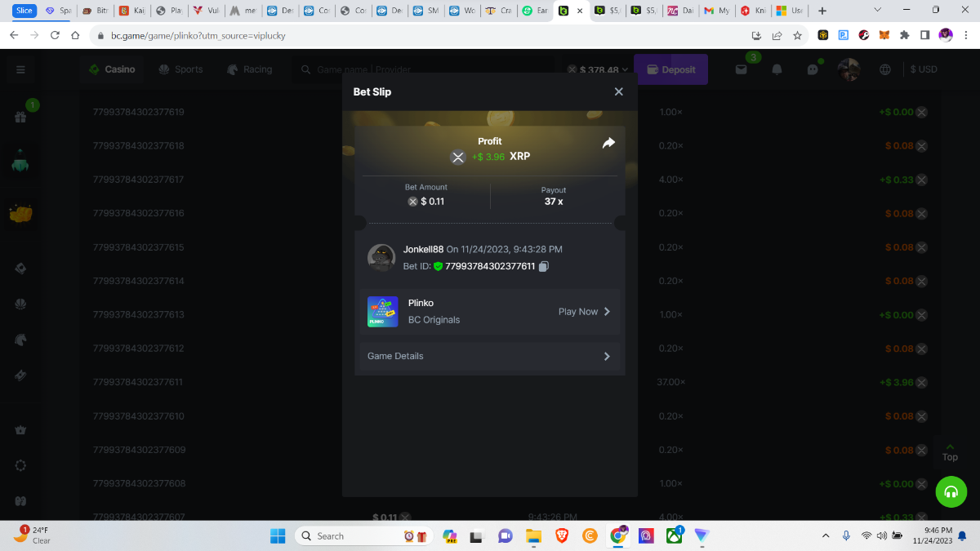Switch to the Sports tab
980x551 pixels.
point(180,69)
